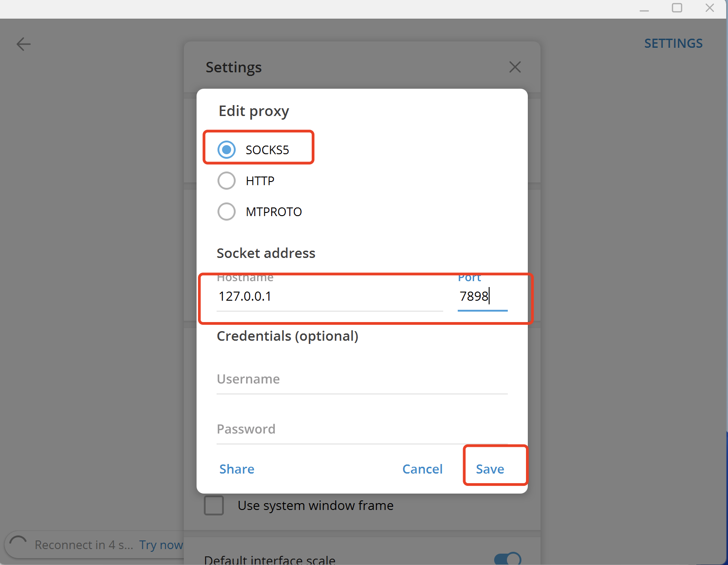Image resolution: width=728 pixels, height=565 pixels.
Task: Cancel editing the proxy
Action: coord(422,469)
